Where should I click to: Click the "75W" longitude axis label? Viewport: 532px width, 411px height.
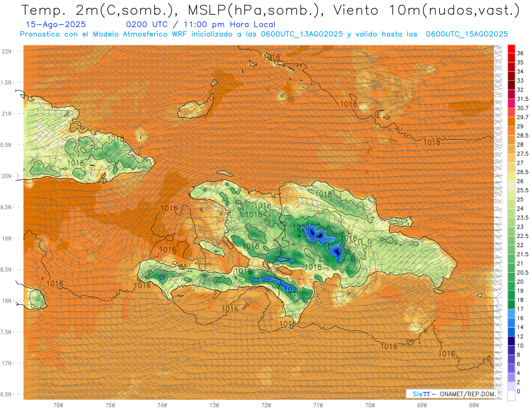tap(110, 405)
